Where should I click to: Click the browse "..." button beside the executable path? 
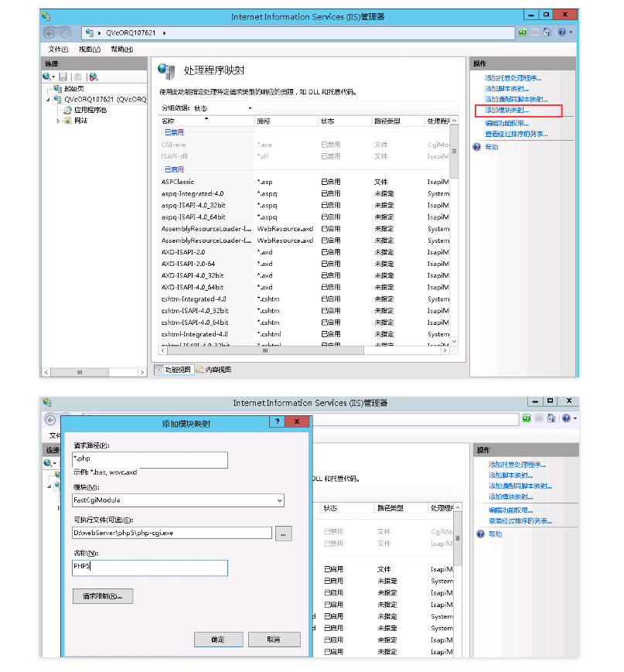point(284,533)
